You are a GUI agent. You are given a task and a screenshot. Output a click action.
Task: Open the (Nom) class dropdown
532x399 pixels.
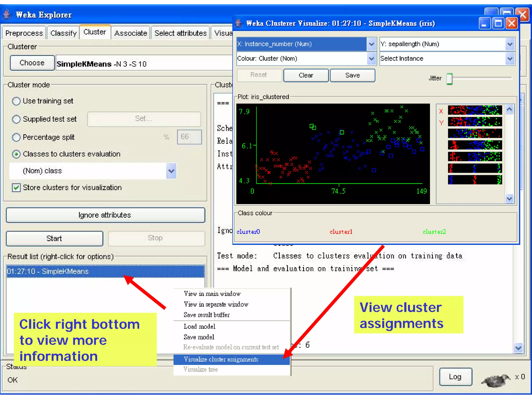click(171, 171)
